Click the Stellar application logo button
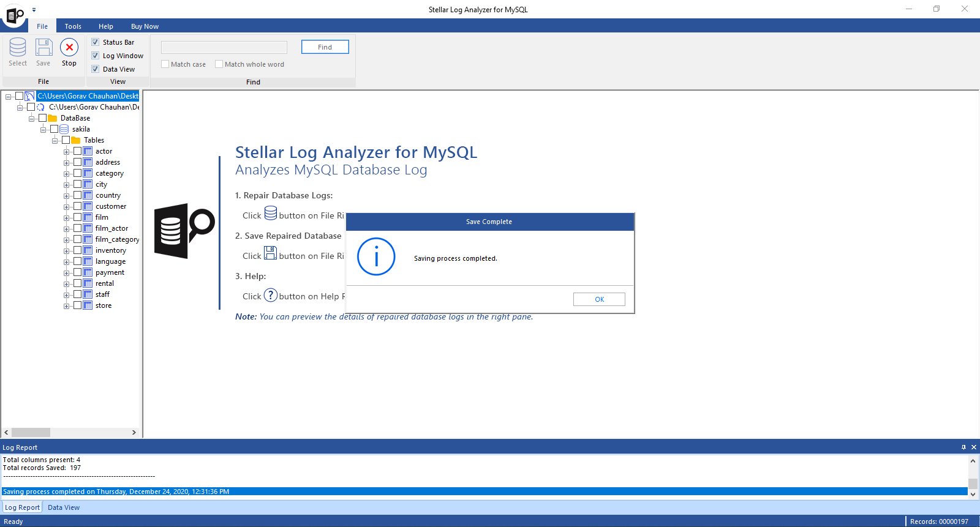 click(x=14, y=15)
